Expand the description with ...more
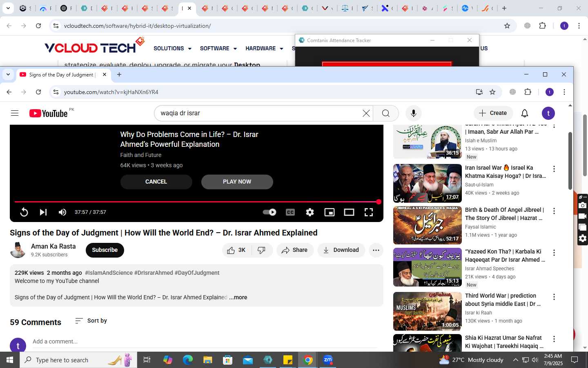The width and height of the screenshot is (588, 368). [238, 297]
